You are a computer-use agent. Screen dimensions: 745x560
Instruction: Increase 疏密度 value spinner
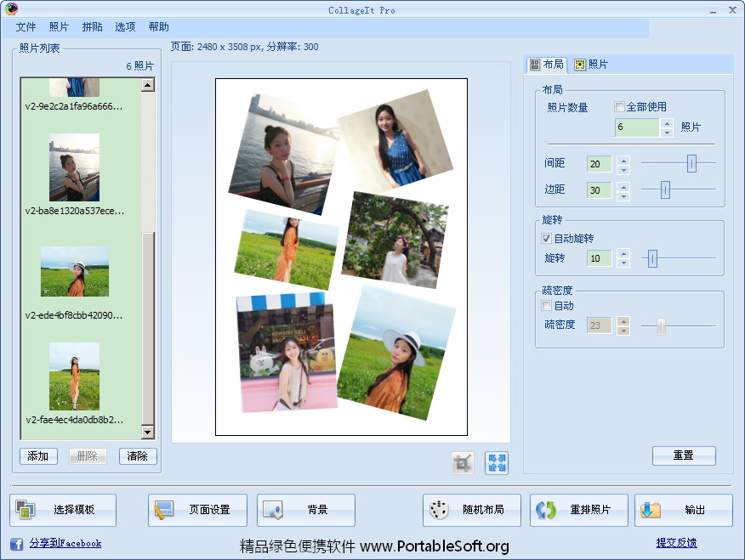pos(623,321)
